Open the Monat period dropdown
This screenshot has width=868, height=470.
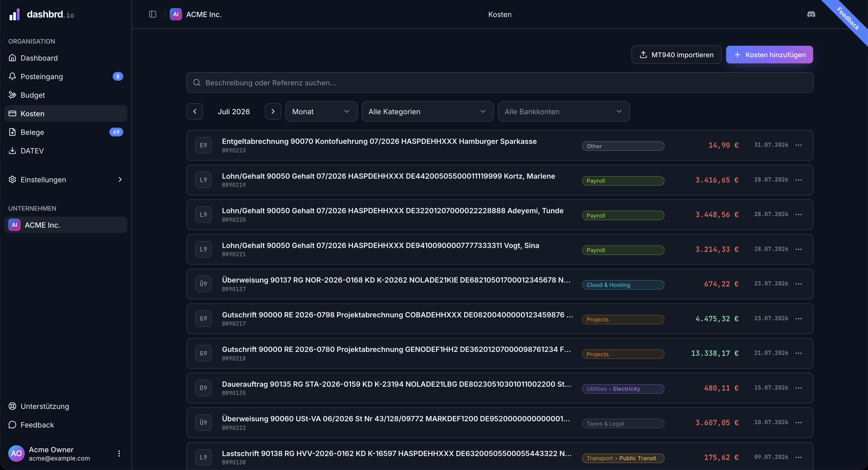point(322,112)
